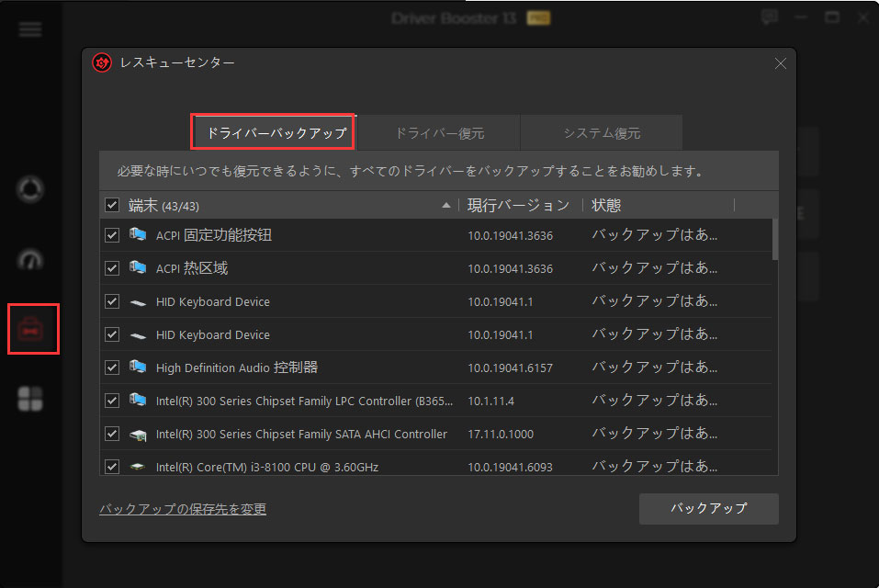The height and width of the screenshot is (588, 879).
Task: Switch to the ドライバーバックアップ tab
Action: [273, 132]
